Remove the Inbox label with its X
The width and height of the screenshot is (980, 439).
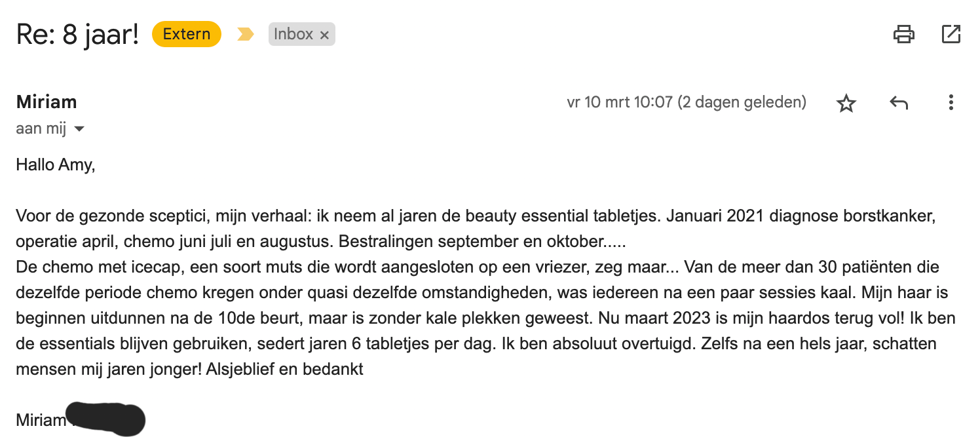pyautogui.click(x=324, y=35)
